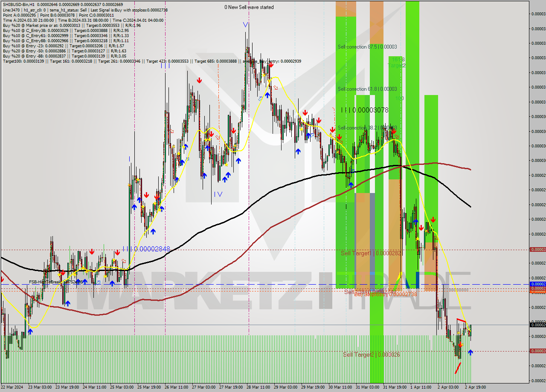546x392 pixels.
Task: Click the '27 Mar 19:00' time axis label
Action: tap(231, 387)
